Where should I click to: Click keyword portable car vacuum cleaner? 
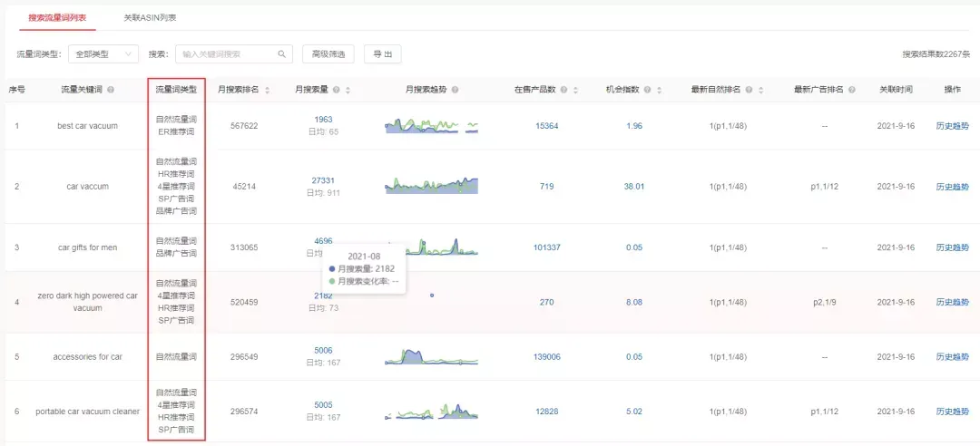pyautogui.click(x=87, y=412)
